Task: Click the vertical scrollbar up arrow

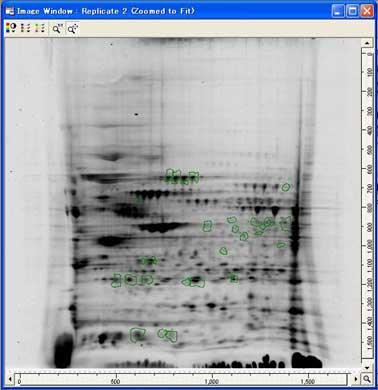Action: pos(367,43)
